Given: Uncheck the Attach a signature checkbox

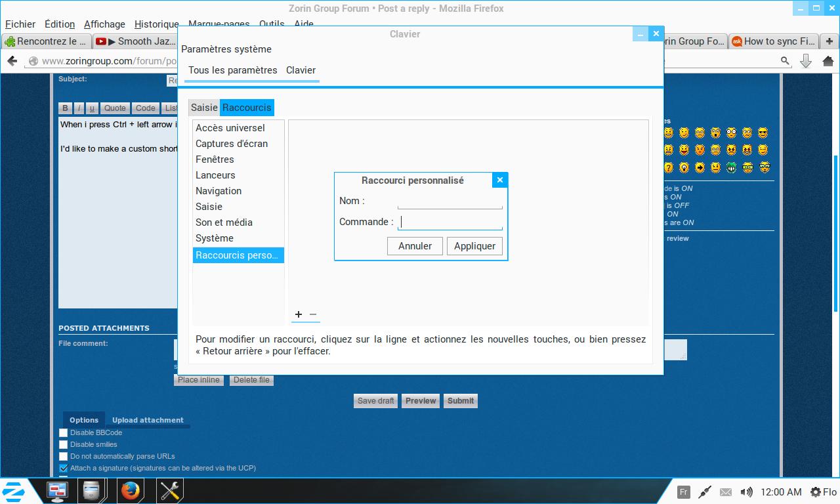Looking at the screenshot, I should [x=64, y=468].
